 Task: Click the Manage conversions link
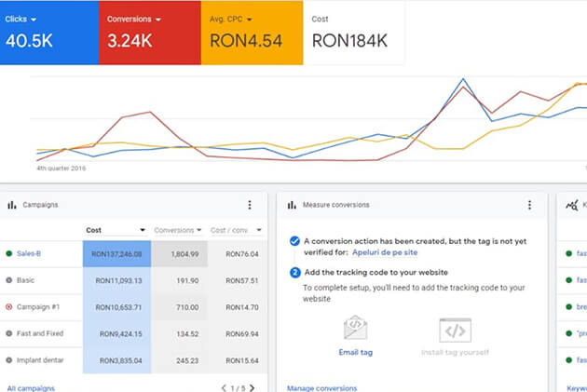click(321, 387)
